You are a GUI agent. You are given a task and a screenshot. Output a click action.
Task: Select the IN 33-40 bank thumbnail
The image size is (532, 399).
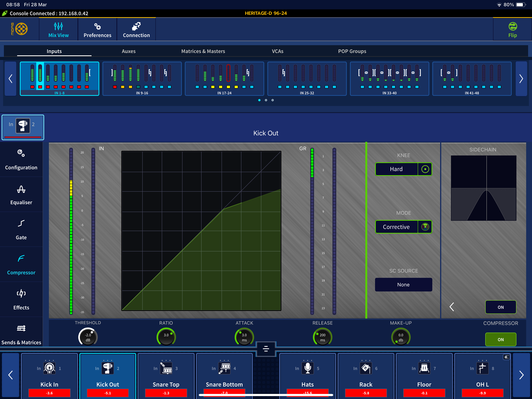point(389,79)
